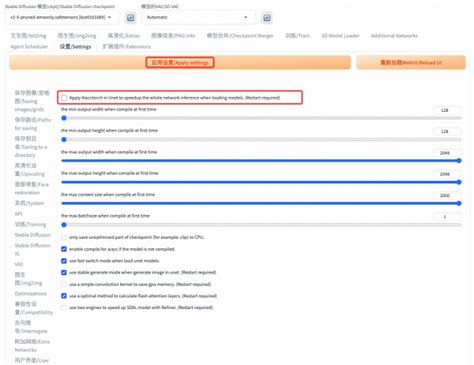Focus the max output height value field
This screenshot has height=365, width=474.
pyautogui.click(x=447, y=174)
